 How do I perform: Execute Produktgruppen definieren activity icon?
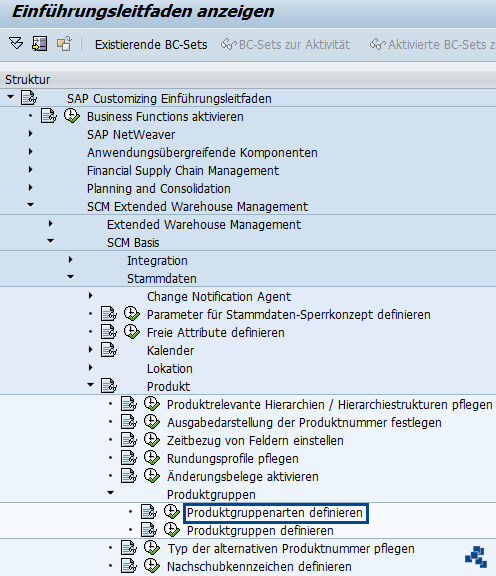(x=172, y=530)
